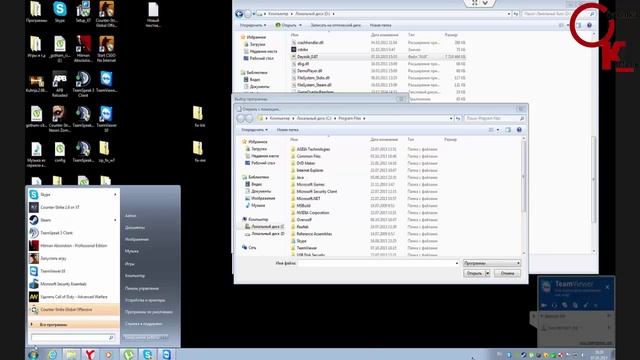
Task: Select TeamSpeak 3 Client desktop shortcut
Action: click(x=83, y=85)
